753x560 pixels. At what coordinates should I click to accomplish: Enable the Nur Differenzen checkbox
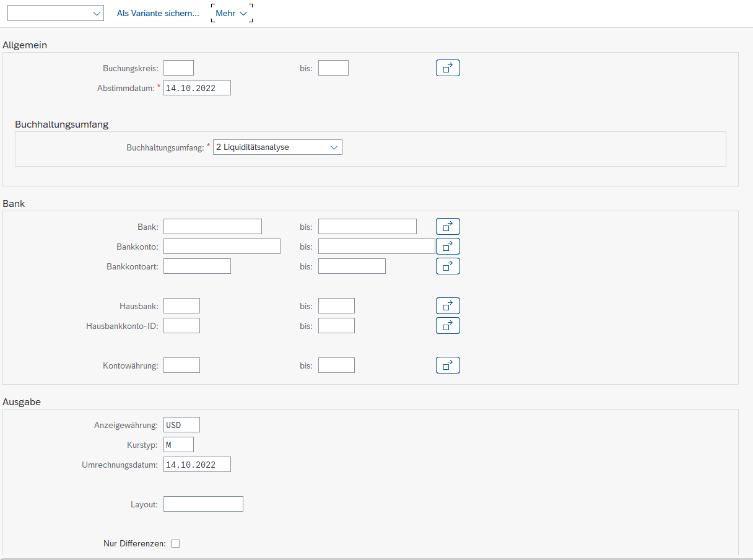(175, 544)
